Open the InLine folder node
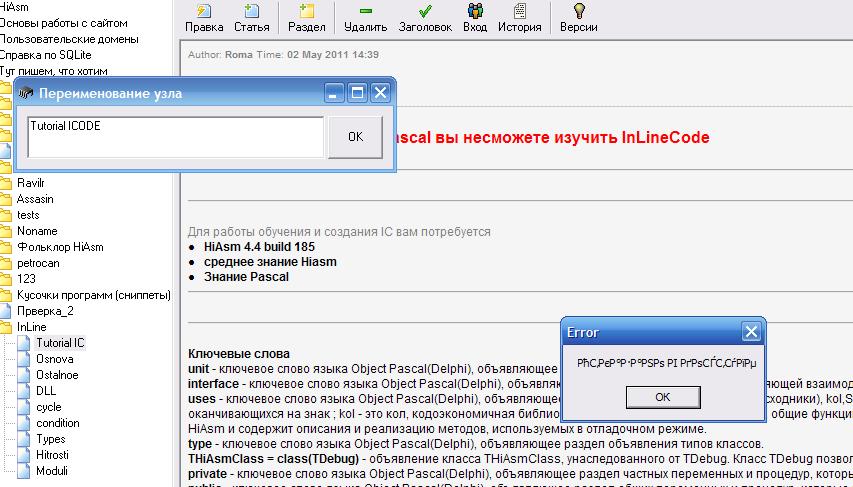 (31, 327)
